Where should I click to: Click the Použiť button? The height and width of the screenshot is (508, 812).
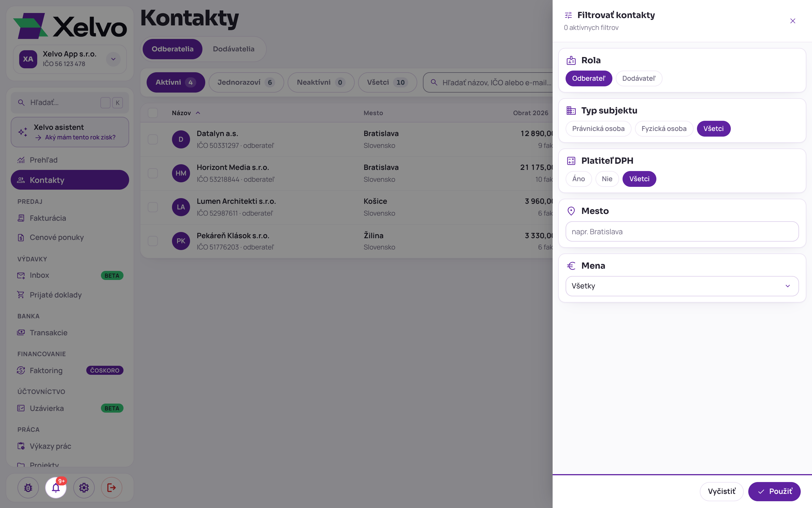(775, 491)
